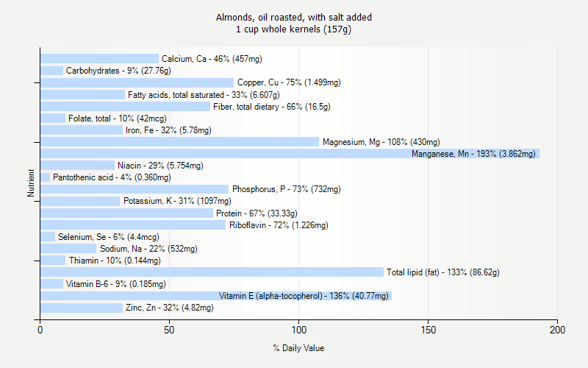Select the Zinc, Zn label
The image size is (588, 368).
[x=169, y=308]
